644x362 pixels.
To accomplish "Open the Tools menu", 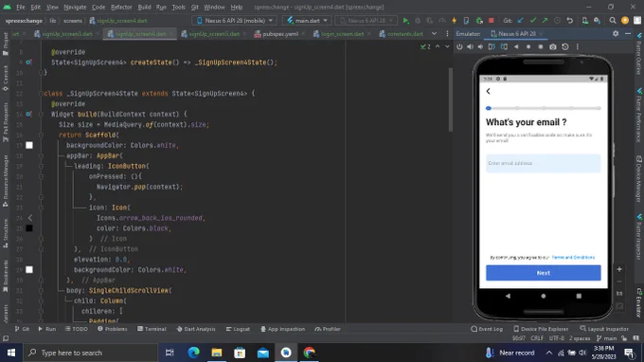I will tap(178, 7).
